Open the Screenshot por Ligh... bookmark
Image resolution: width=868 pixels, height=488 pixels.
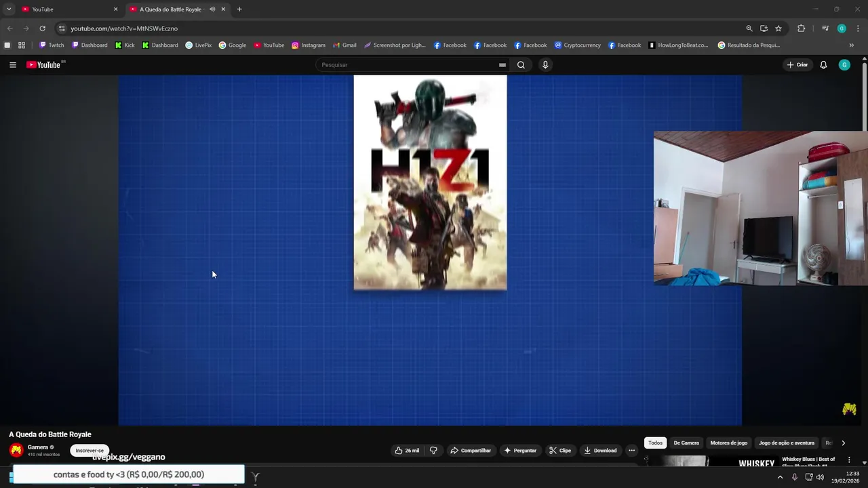point(395,45)
